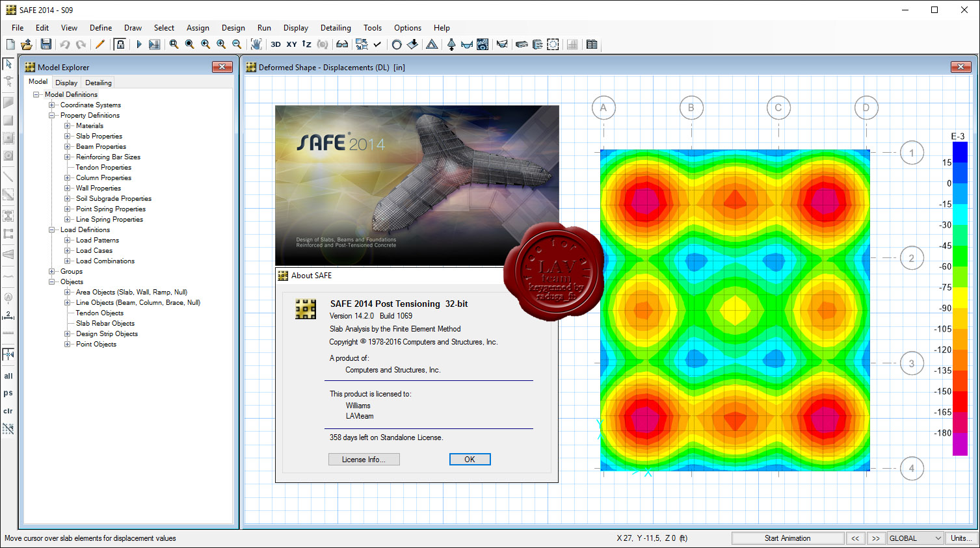Click grid bubble A in the deformed shape view
980x548 pixels.
[x=603, y=108]
